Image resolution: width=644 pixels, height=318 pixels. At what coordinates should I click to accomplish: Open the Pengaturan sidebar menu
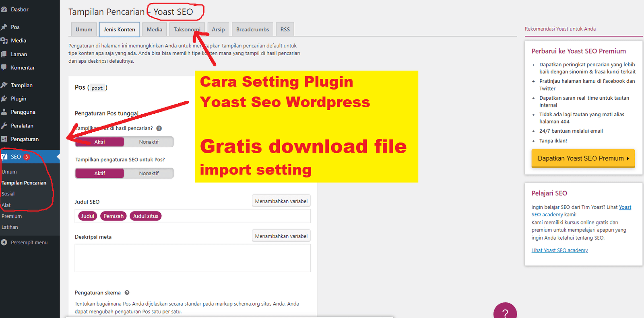pos(30,139)
